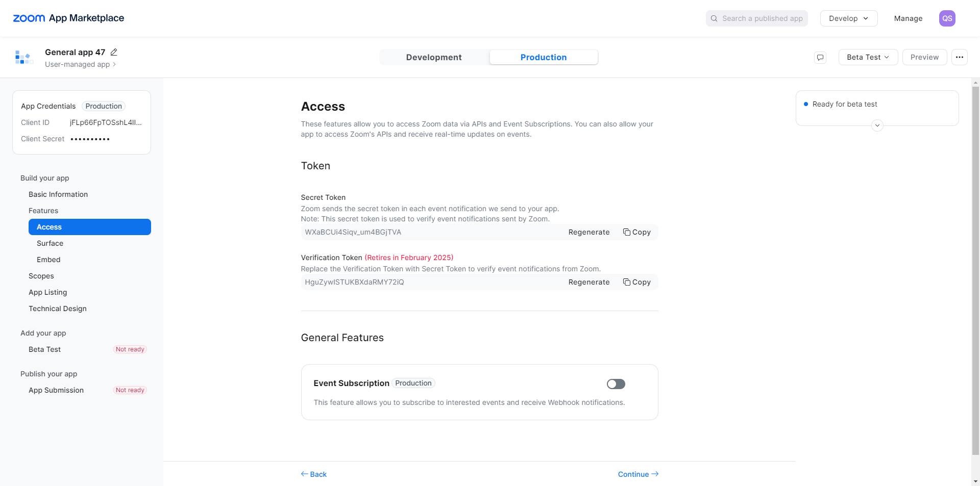
Task: Copy the Secret Token
Action: point(637,232)
